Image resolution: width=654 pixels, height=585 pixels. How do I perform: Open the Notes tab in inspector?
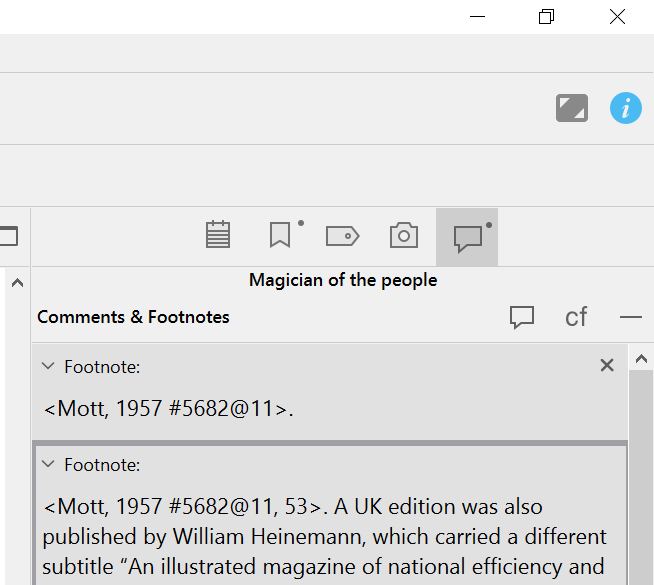coord(218,236)
